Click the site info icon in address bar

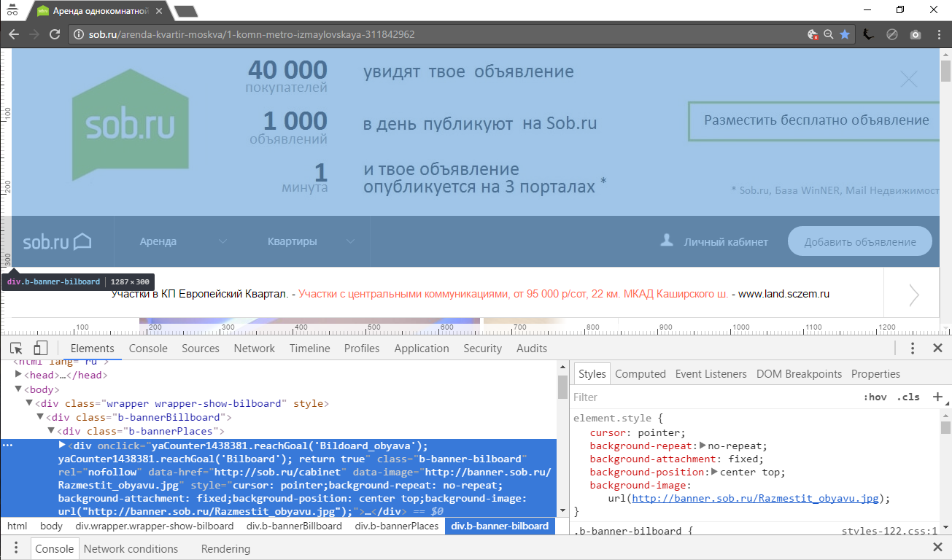pyautogui.click(x=79, y=34)
